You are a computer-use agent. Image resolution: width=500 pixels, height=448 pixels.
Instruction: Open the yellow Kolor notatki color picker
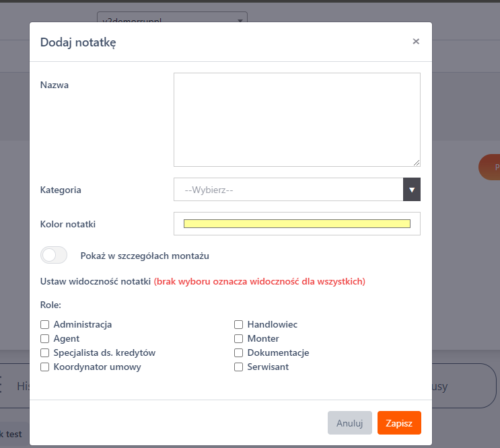tap(297, 224)
